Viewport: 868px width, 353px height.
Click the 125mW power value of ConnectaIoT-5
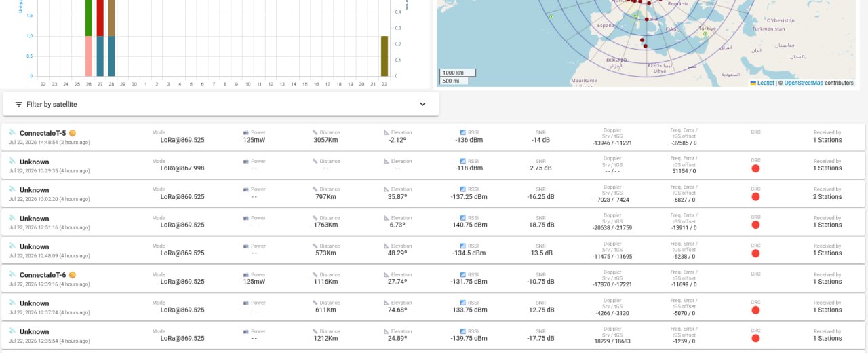[x=254, y=140]
